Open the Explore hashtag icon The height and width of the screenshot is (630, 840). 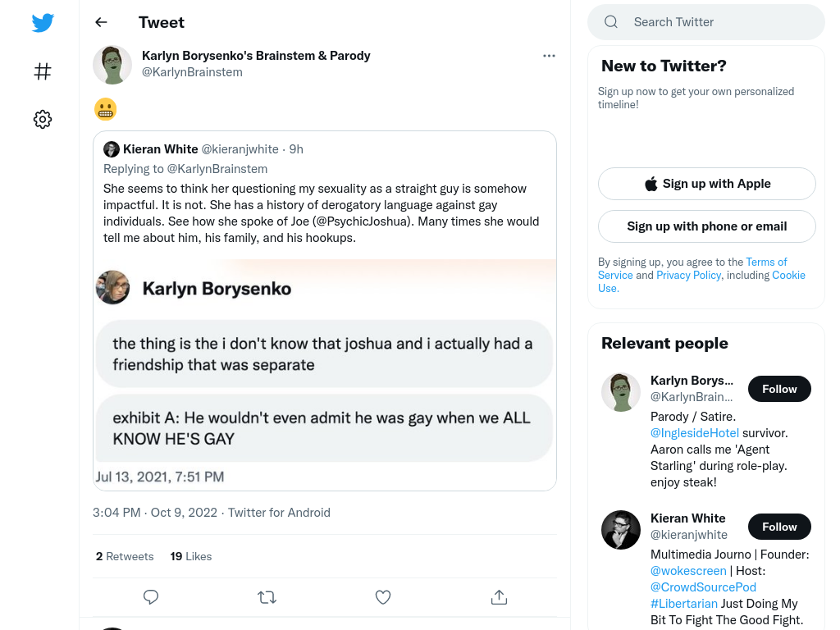[x=43, y=71]
